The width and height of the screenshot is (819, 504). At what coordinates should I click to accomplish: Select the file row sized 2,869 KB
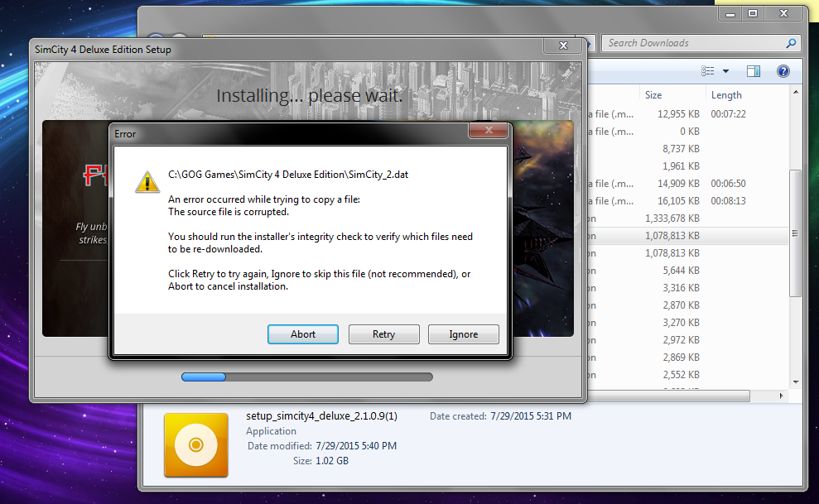pos(688,358)
